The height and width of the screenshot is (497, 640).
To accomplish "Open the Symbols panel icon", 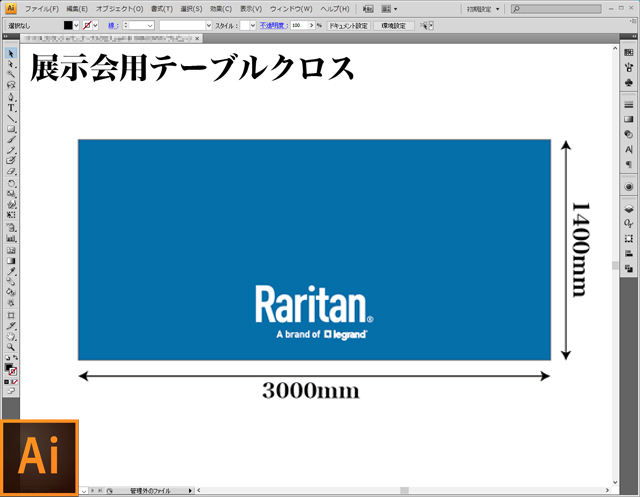I will pyautogui.click(x=629, y=82).
